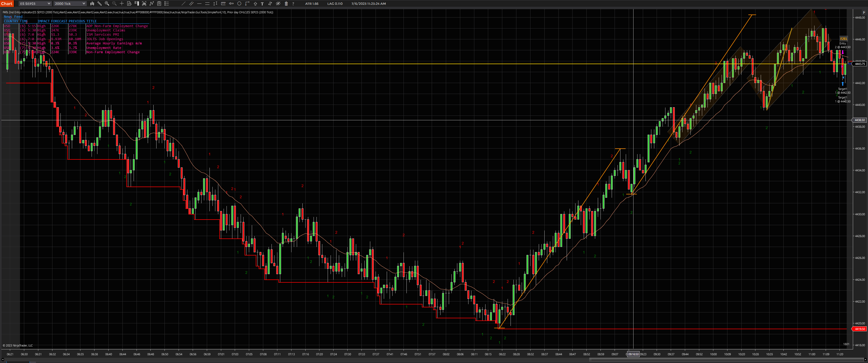Click the zoom out magnifier
Screen dimensions: 868x363
pyautogui.click(x=114, y=4)
